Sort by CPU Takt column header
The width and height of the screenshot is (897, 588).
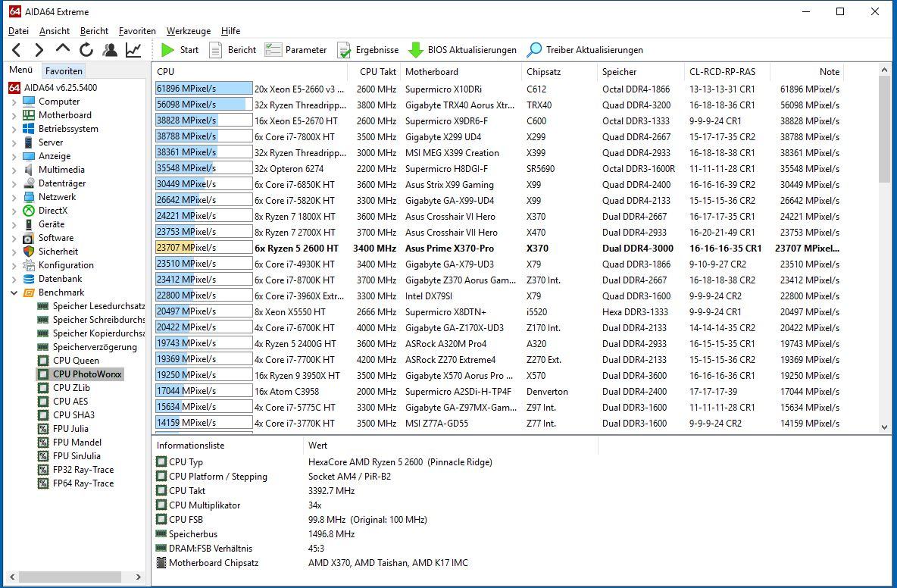click(x=373, y=72)
